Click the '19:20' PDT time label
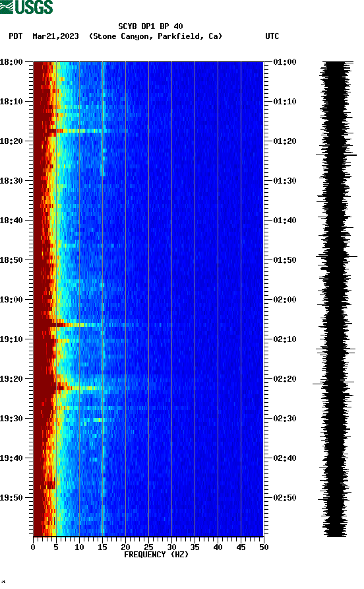364x589 pixels. click(11, 379)
